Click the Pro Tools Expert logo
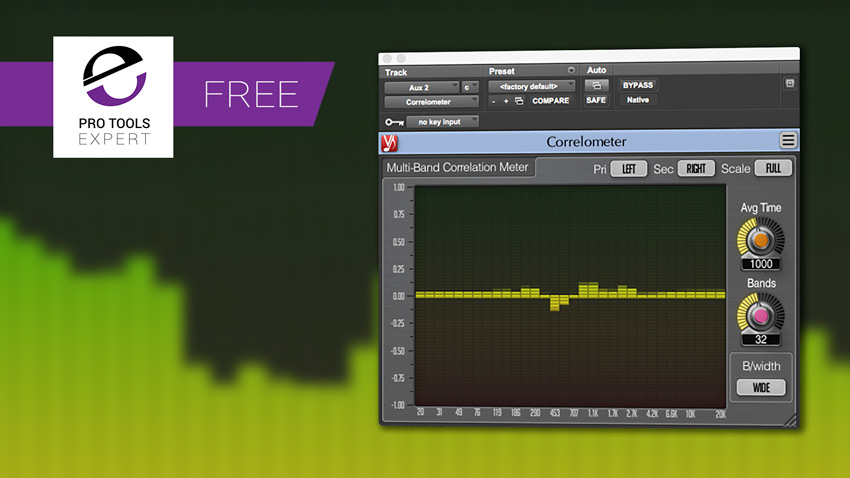This screenshot has height=478, width=850. (113, 97)
